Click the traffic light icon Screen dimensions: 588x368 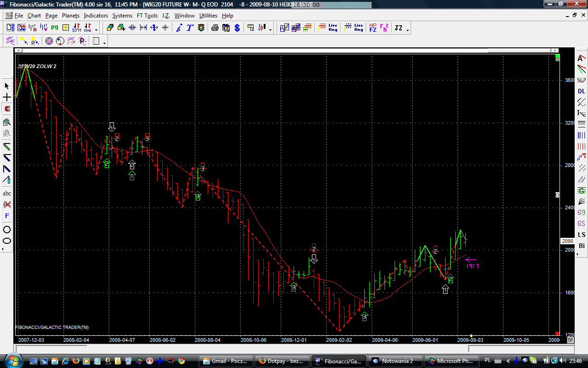click(x=201, y=28)
